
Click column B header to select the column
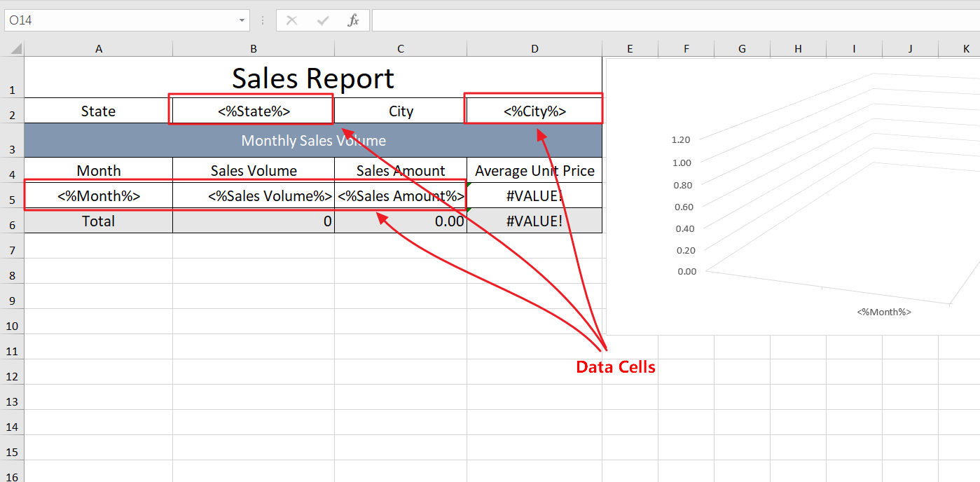click(x=253, y=48)
